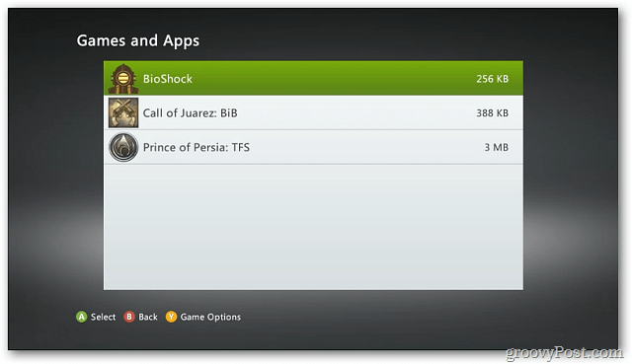The image size is (632, 364).
Task: Click the Prince of Persia round icon
Action: coord(123,147)
